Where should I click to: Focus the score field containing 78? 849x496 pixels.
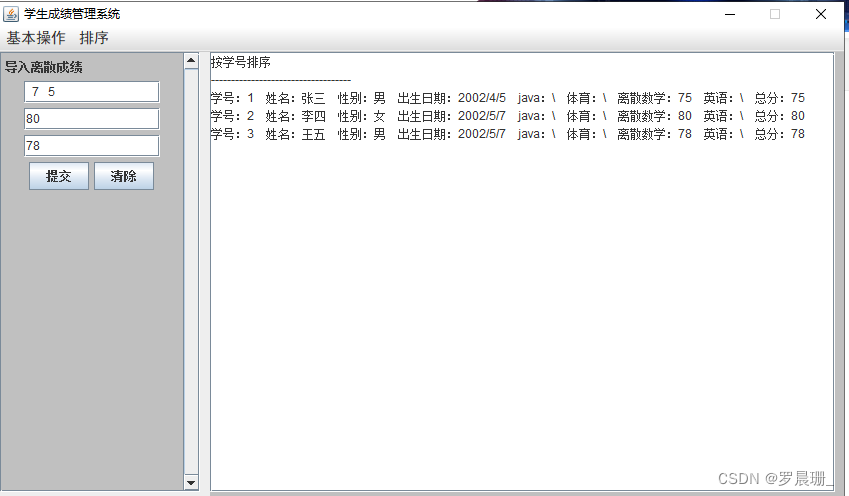coord(92,146)
